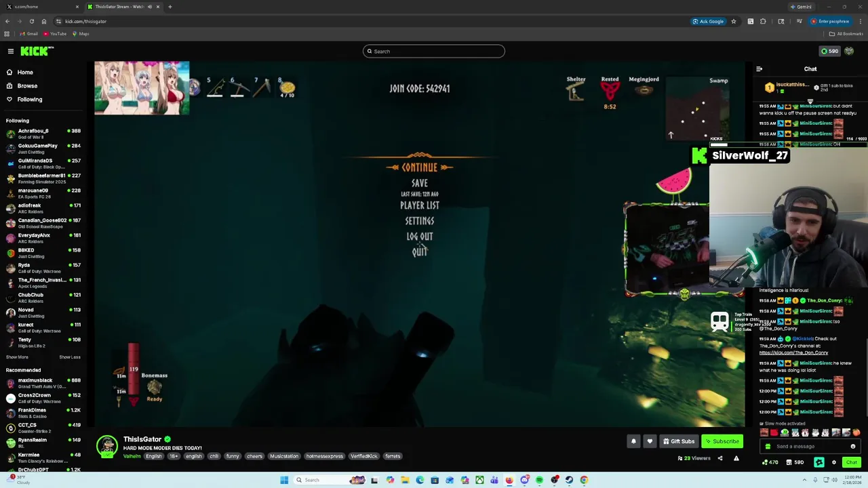Focus the Send a message chat input
The height and width of the screenshot is (488, 868).
pos(810,447)
